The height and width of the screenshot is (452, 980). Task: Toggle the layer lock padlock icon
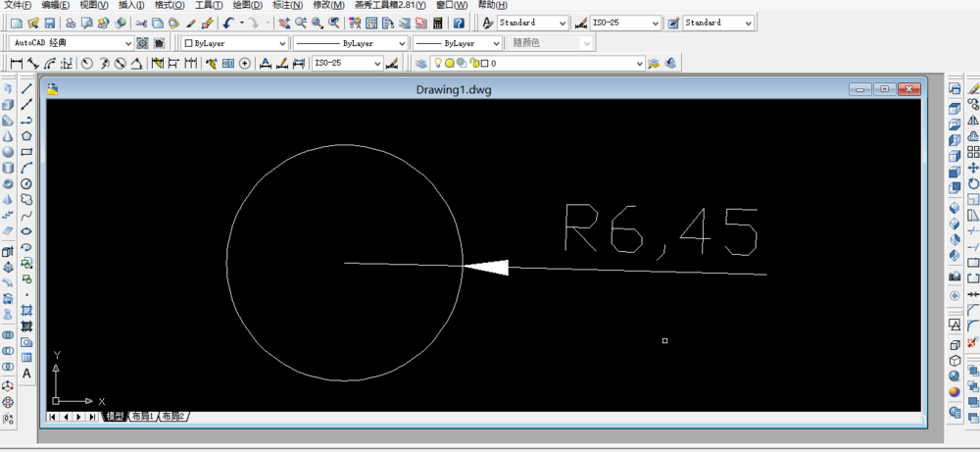pyautogui.click(x=473, y=63)
